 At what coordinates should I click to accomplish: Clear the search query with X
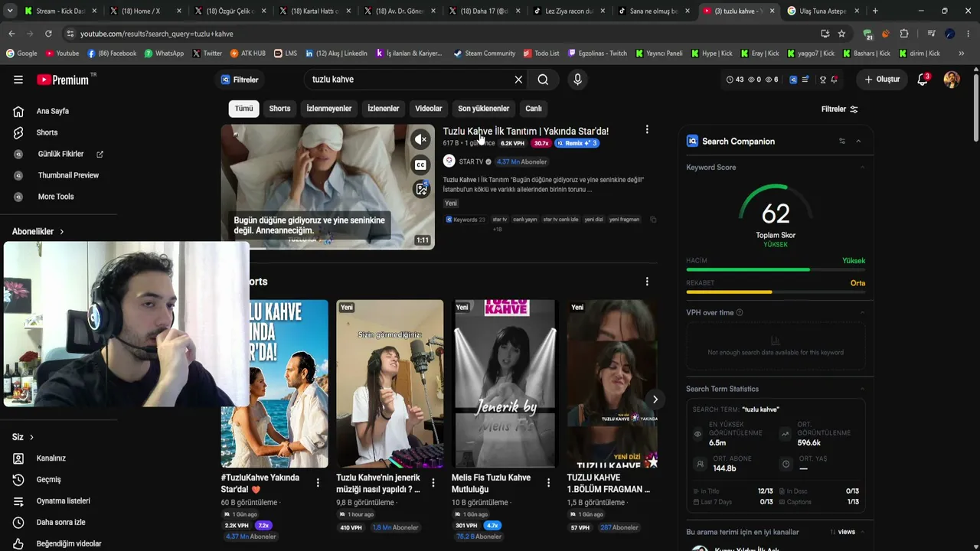tap(518, 80)
